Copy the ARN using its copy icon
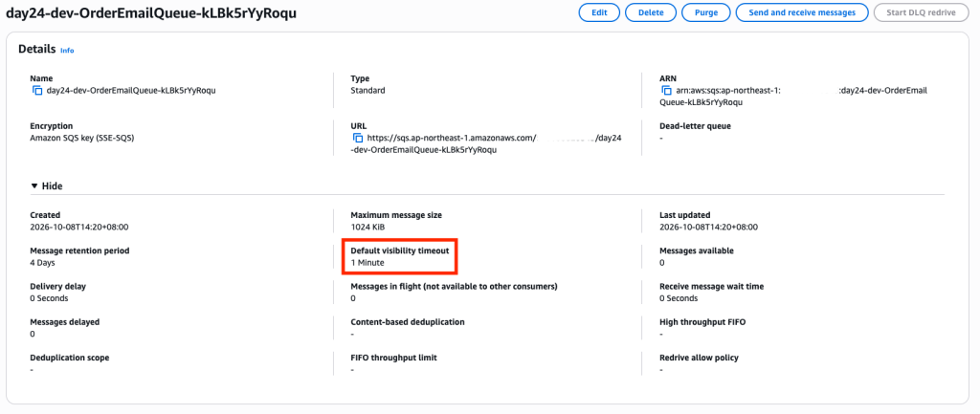 [667, 91]
